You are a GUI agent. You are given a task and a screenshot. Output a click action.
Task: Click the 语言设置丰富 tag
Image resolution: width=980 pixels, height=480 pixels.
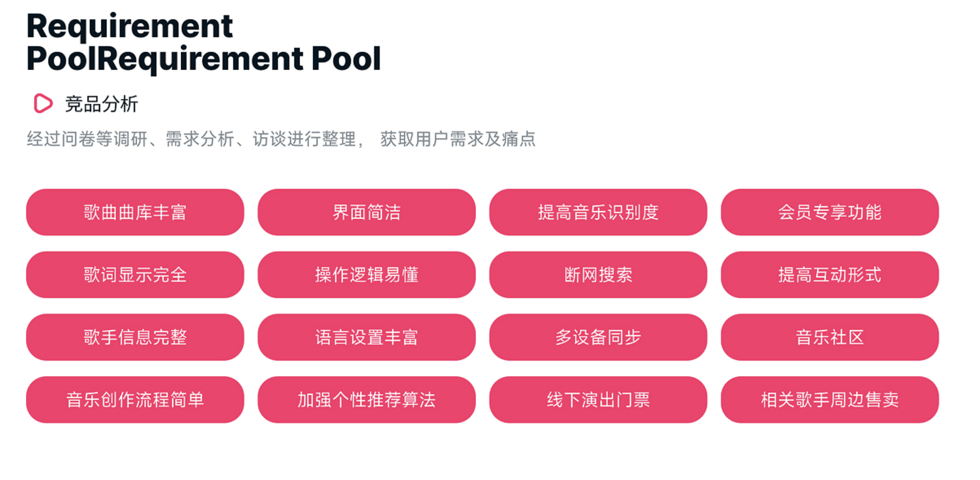click(366, 337)
